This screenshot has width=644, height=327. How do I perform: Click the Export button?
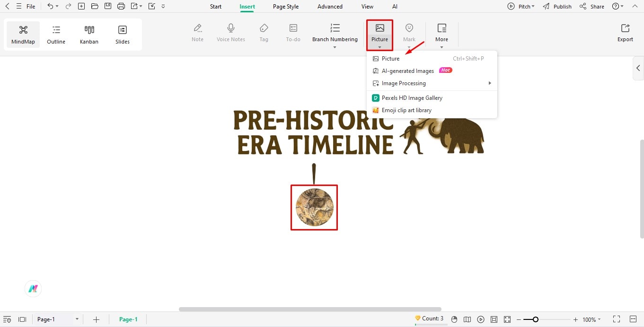(625, 33)
